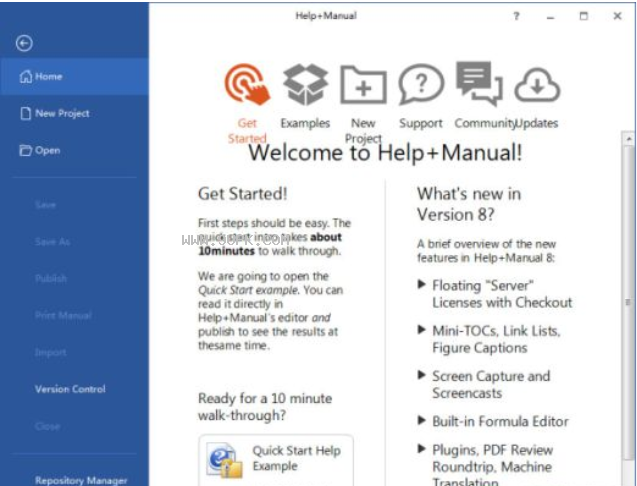Click the Welcome to Help+Manual! heading

(385, 153)
